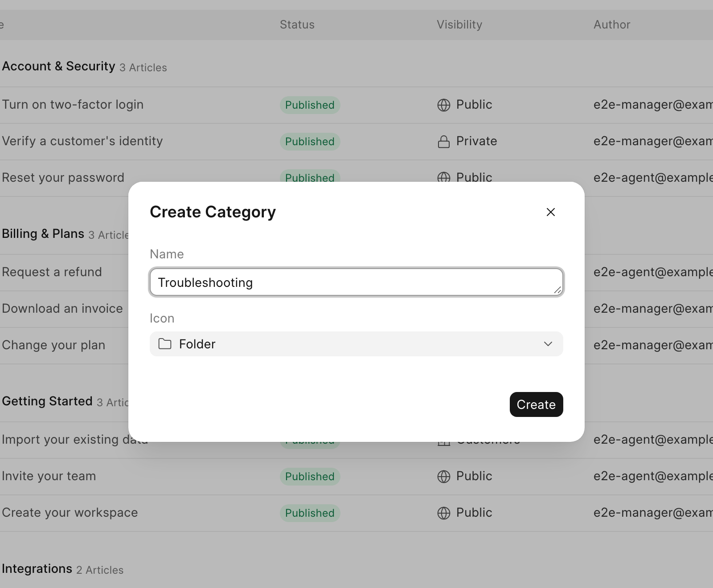The width and height of the screenshot is (713, 588).
Task: Open article Reset your password
Action: (63, 178)
